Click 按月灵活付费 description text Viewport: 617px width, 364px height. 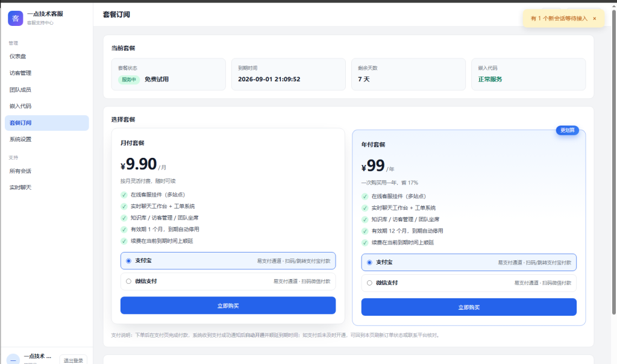coord(148,181)
